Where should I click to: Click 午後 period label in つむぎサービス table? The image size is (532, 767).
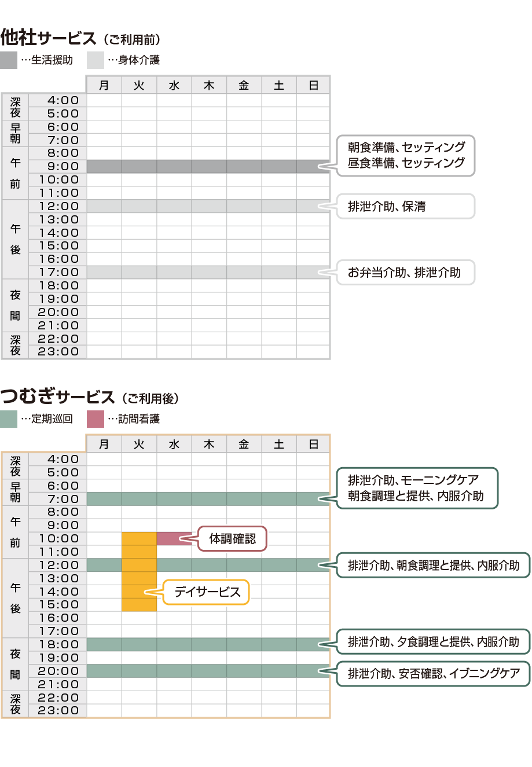[x=15, y=599]
